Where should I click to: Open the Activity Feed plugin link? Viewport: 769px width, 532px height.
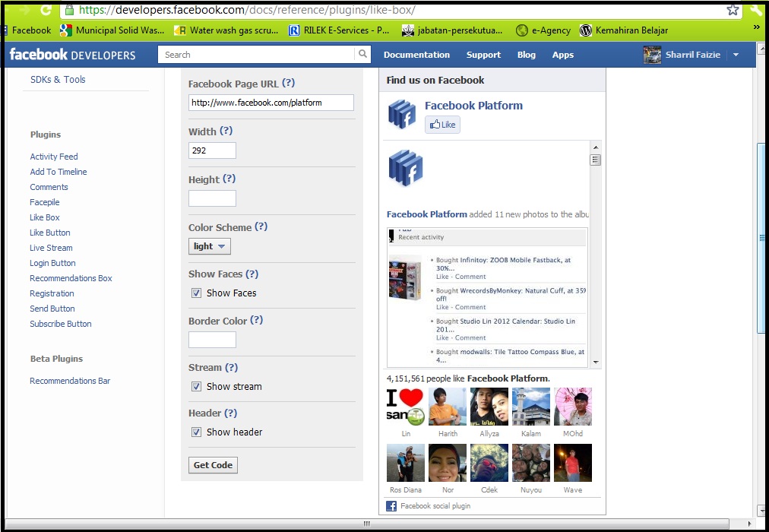click(x=54, y=157)
